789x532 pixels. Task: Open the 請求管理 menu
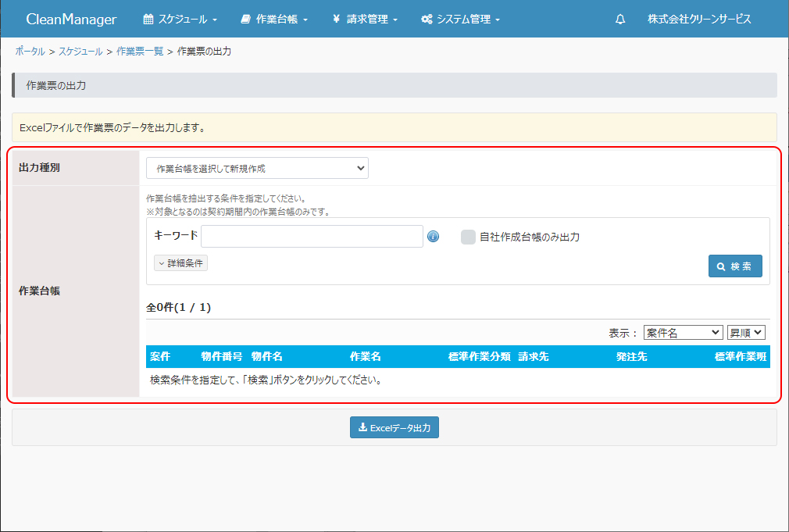pos(365,20)
